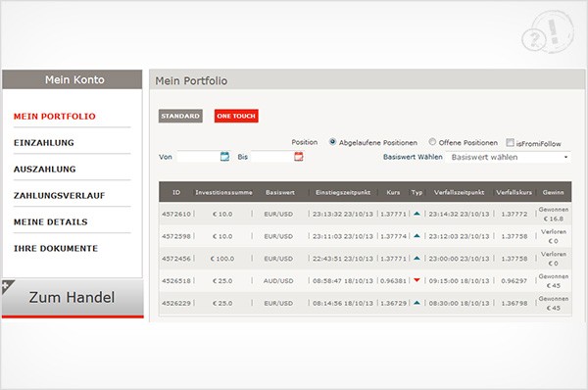Click the Gewinn column header

pos(553,192)
